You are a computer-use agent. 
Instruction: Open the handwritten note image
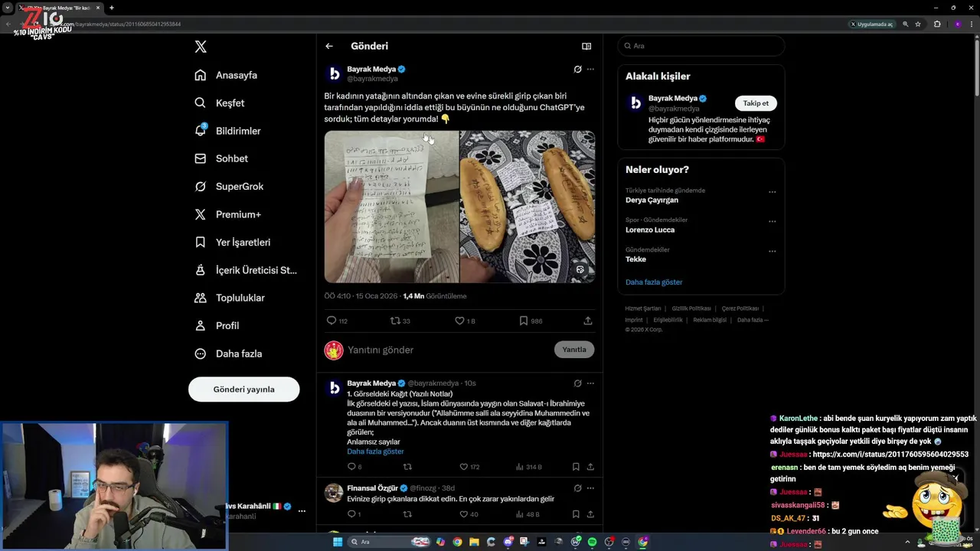click(391, 207)
